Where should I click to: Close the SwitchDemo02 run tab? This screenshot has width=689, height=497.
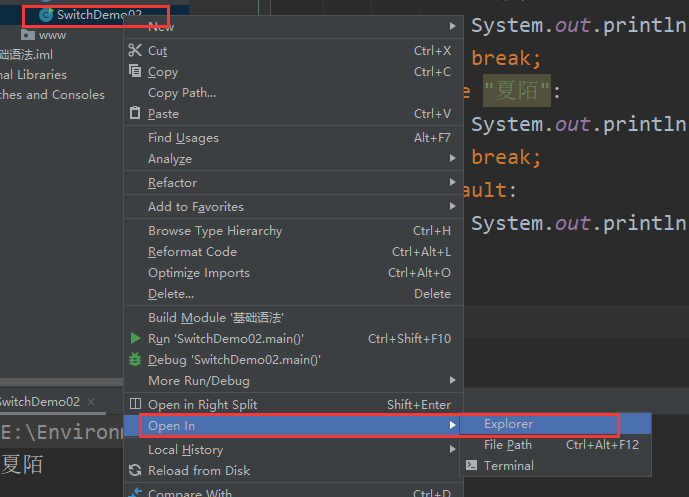pyautogui.click(x=91, y=402)
